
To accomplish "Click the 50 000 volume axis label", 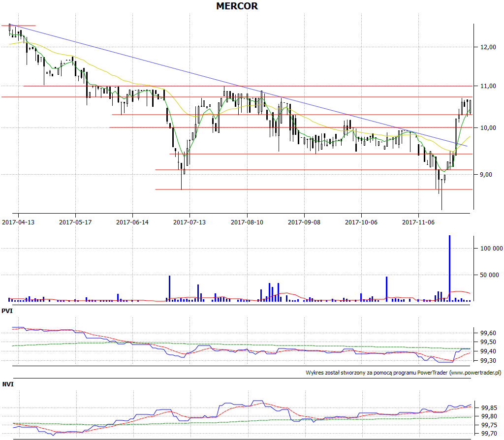I will [x=489, y=275].
